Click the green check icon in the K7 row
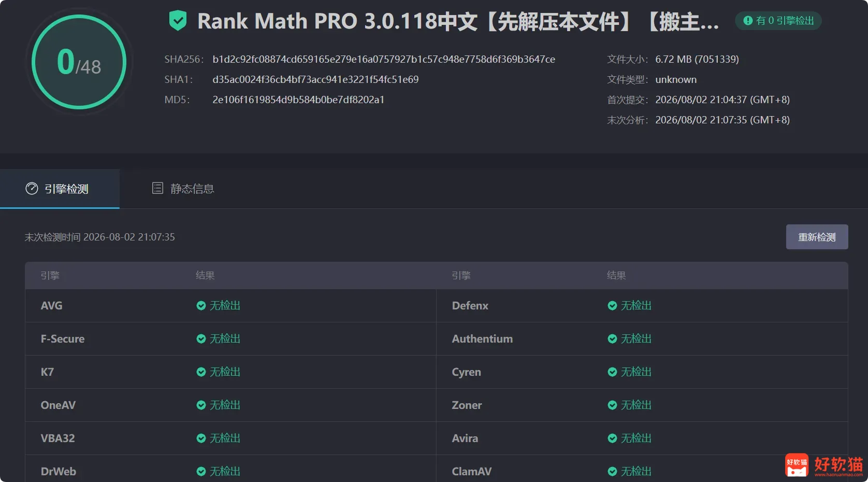This screenshot has height=482, width=868. 201,372
